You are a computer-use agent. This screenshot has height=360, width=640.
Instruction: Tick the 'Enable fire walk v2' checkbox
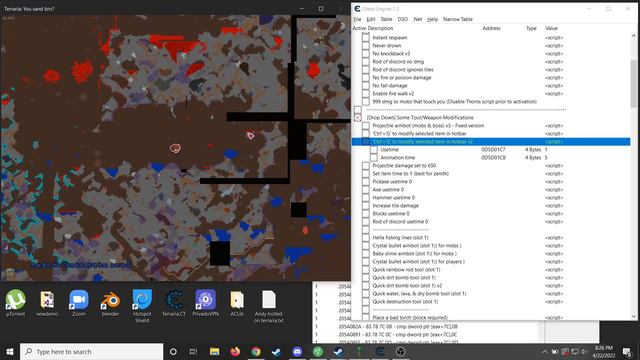pyautogui.click(x=366, y=93)
